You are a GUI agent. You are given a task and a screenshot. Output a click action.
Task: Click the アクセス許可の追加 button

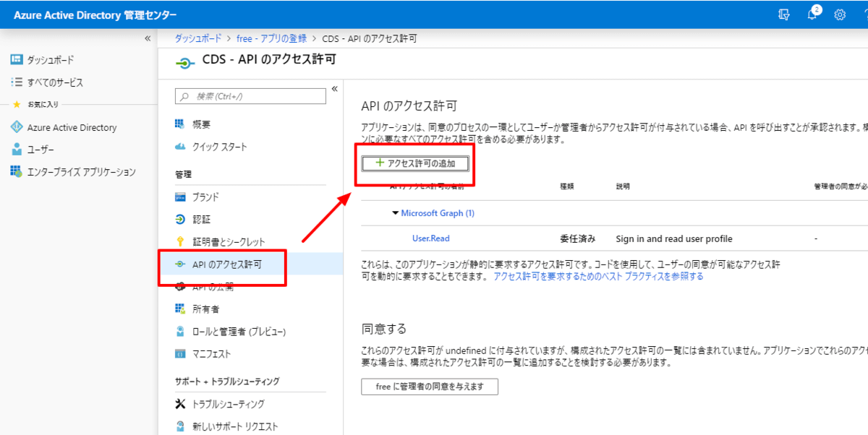[415, 163]
